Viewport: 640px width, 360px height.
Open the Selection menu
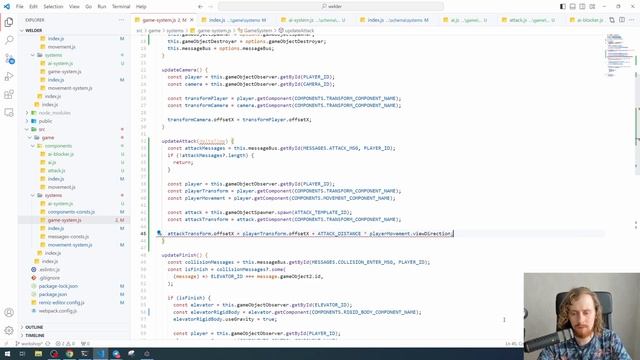tap(53, 7)
